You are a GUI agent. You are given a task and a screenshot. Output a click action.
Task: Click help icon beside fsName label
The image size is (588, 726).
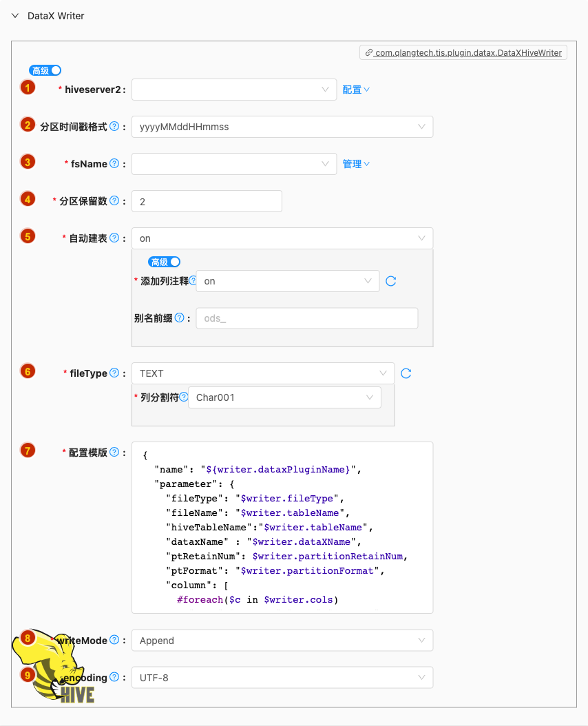(x=114, y=163)
